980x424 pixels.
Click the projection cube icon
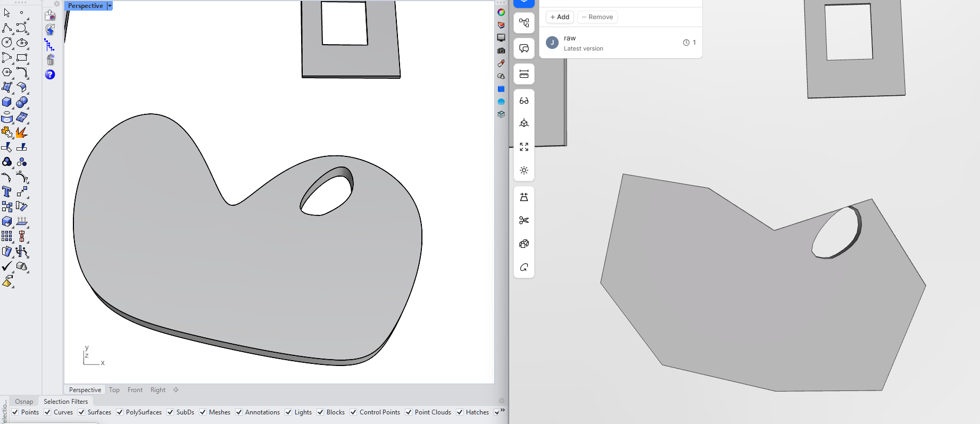(x=524, y=123)
